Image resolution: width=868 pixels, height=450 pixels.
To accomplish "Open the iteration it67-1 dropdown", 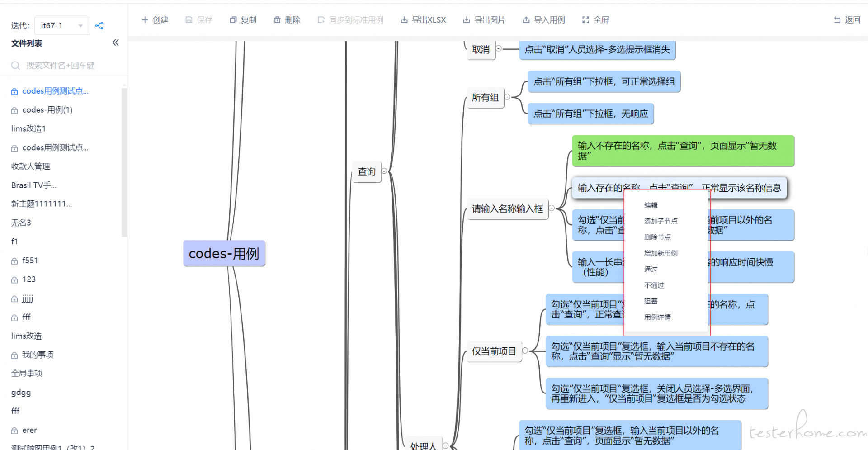I will point(62,26).
